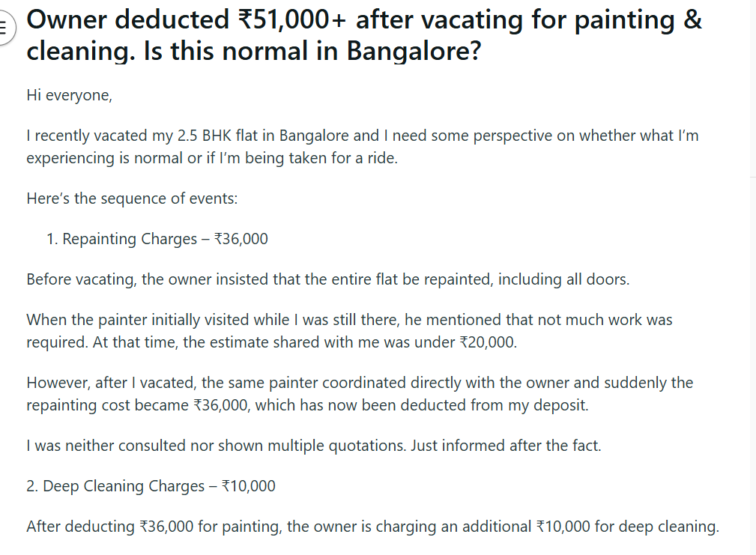
Task: Click the line mentioning estimate under ₹20,000
Action: click(x=271, y=342)
